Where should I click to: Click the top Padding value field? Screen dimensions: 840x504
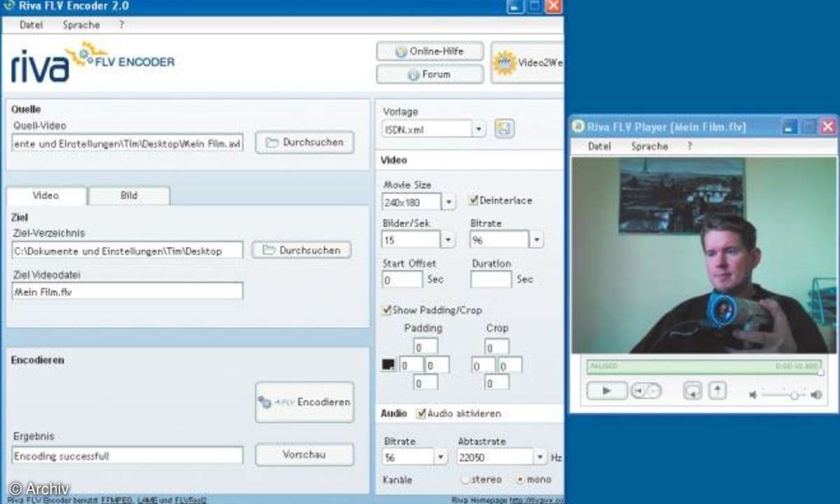click(426, 346)
